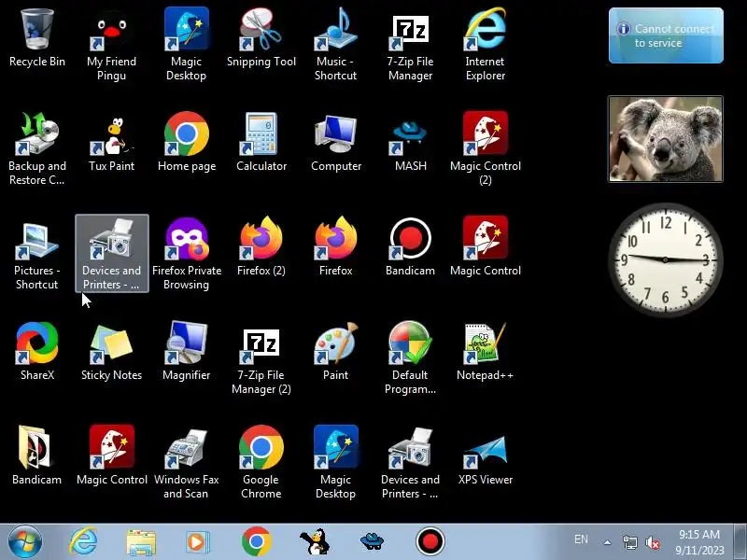The width and height of the screenshot is (747, 560).
Task: Click the koala slideshow gadget
Action: point(666,138)
